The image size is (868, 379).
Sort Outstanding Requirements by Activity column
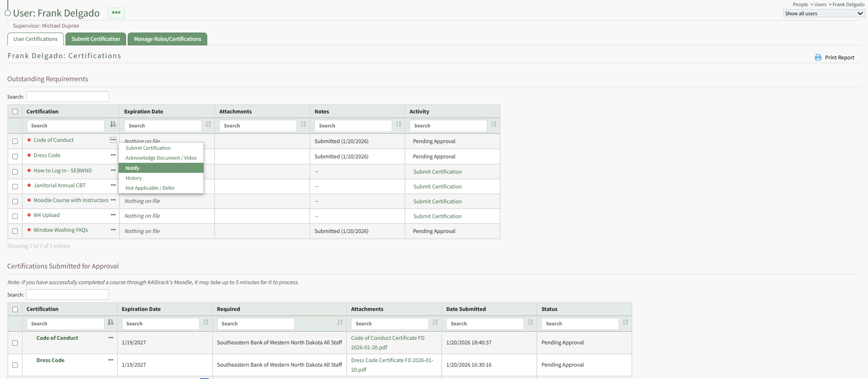pyautogui.click(x=494, y=125)
